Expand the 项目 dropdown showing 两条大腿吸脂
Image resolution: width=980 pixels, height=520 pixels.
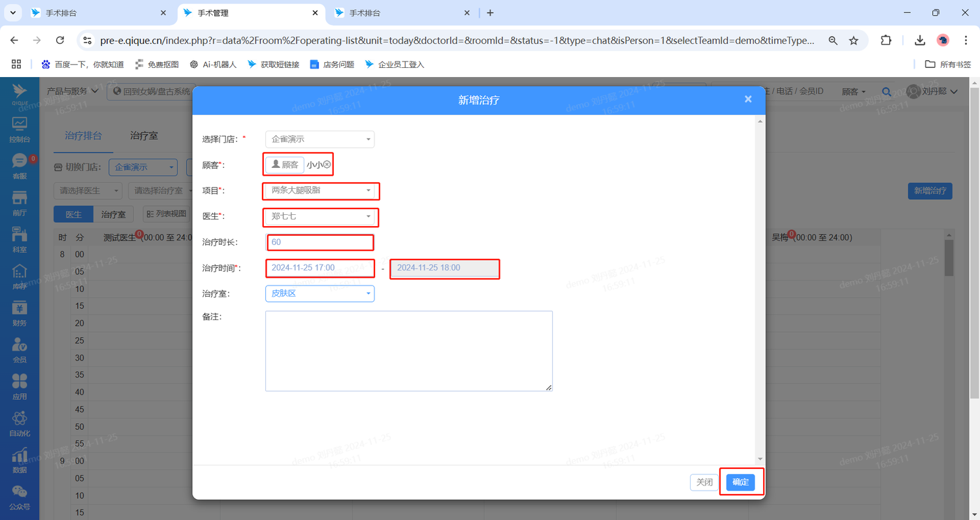pyautogui.click(x=319, y=191)
